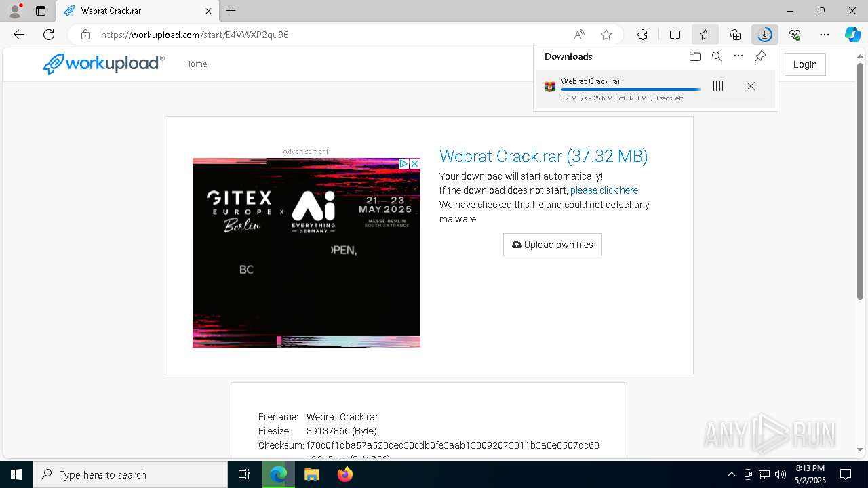Image resolution: width=868 pixels, height=488 pixels.
Task: Open the Extensions puzzle icon
Action: (x=642, y=35)
